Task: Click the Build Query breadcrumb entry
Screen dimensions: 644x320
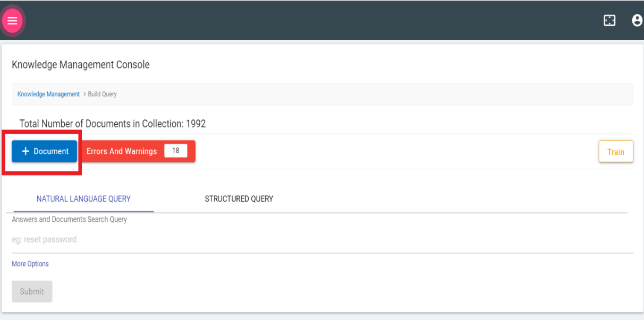Action: (102, 94)
